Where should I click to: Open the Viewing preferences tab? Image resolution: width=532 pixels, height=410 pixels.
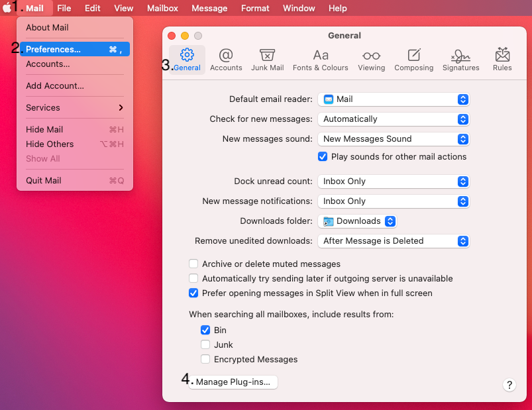click(x=371, y=60)
